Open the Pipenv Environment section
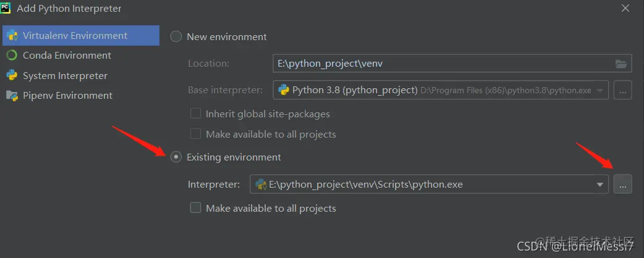 67,96
